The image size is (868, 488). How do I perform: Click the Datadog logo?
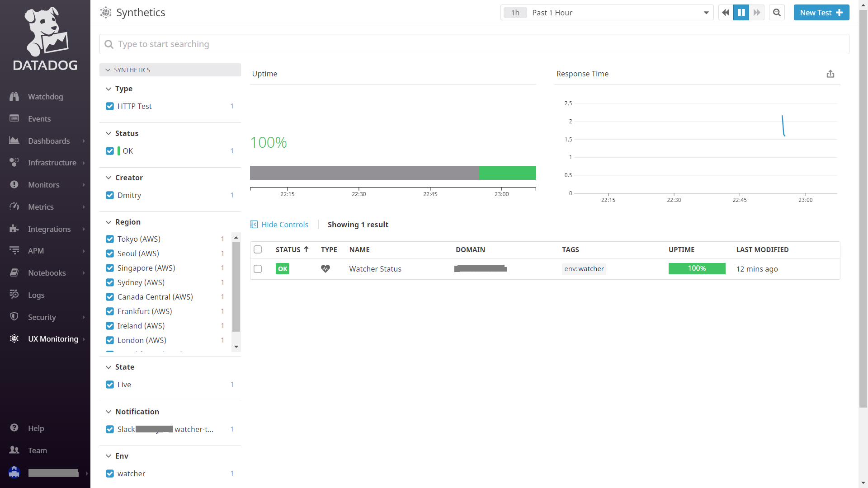[x=45, y=39]
